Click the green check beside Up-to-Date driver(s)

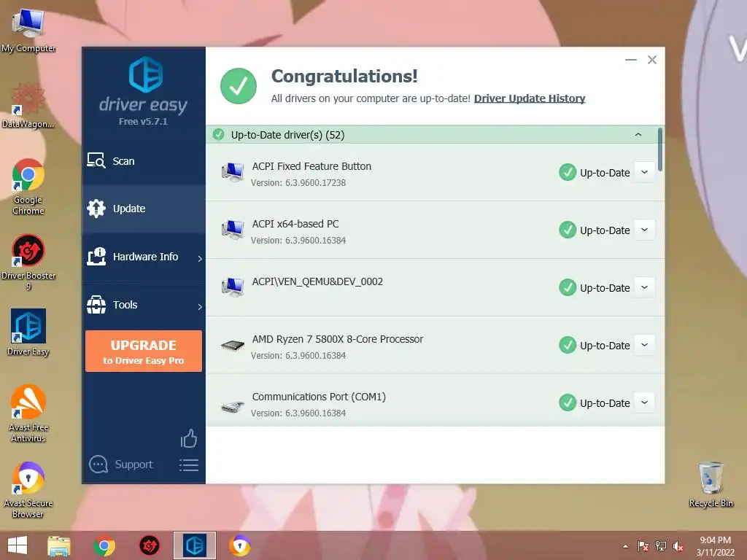(x=218, y=135)
